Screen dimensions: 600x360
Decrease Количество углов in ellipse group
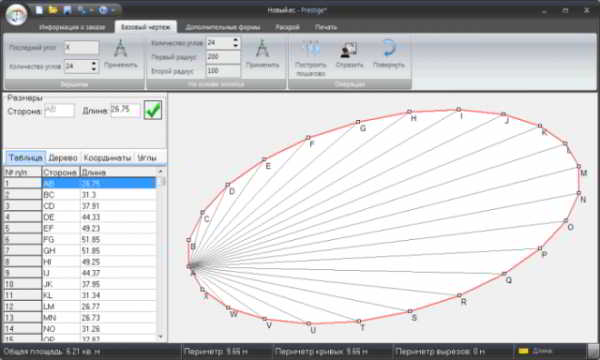pos(236,46)
